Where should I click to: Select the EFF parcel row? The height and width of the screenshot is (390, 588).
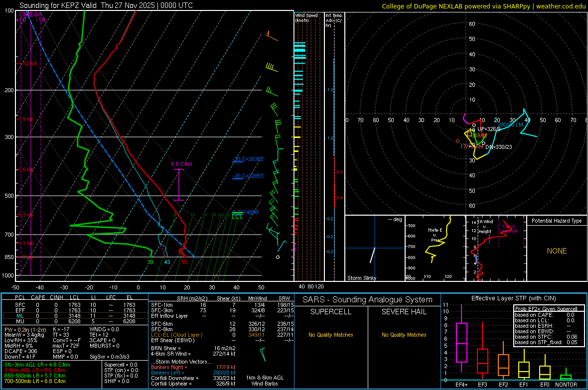pos(75,310)
